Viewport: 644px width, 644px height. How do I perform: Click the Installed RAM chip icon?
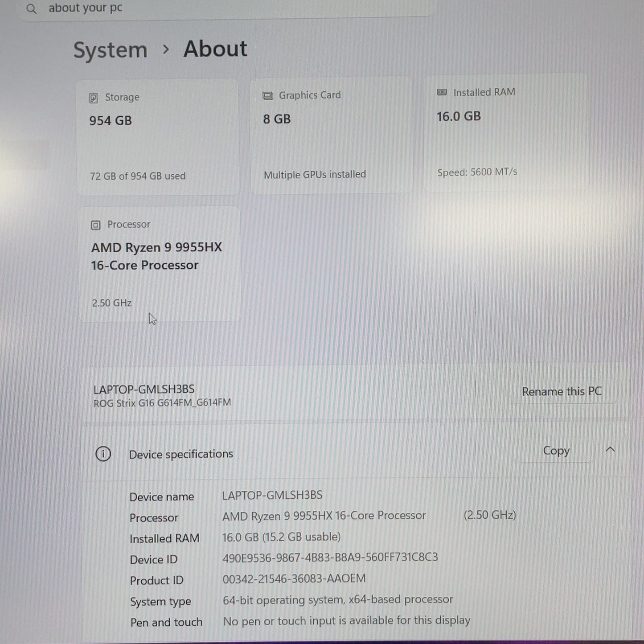coord(442,92)
